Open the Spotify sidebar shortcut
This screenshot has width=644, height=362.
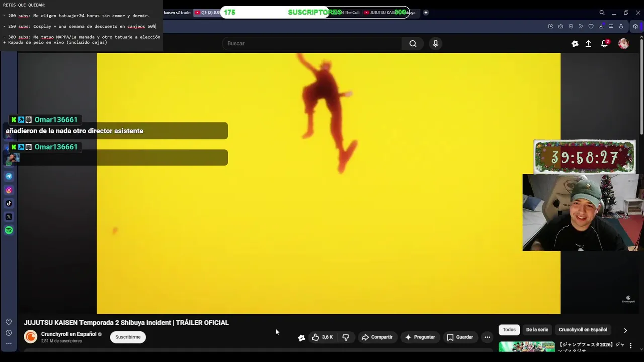(9, 230)
